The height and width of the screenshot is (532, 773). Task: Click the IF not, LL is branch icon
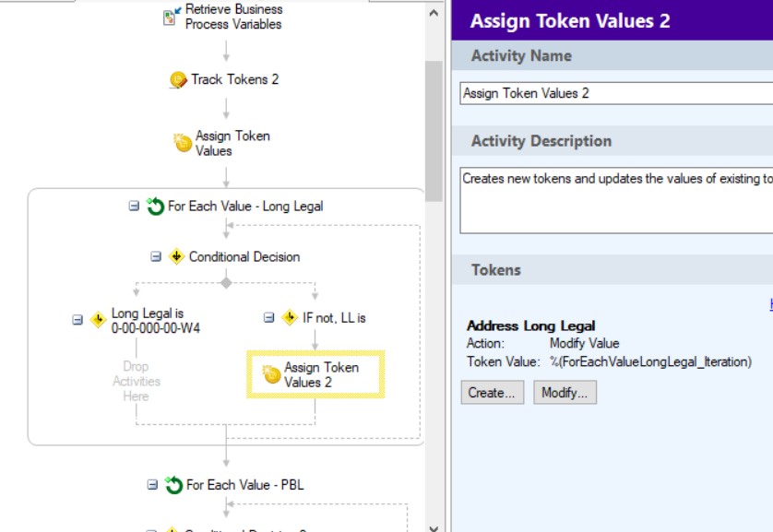coord(290,318)
